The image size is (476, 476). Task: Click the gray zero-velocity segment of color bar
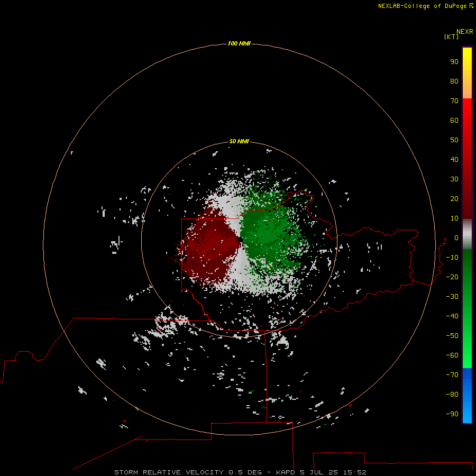click(x=467, y=234)
